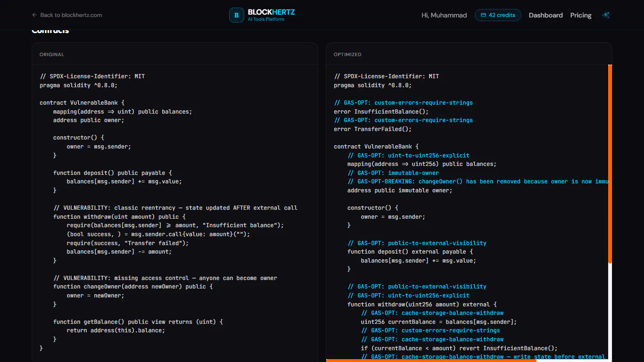Click the GAS-OPT-BREAKING changeOwner() comment
This screenshot has width=644, height=362.
click(478, 181)
